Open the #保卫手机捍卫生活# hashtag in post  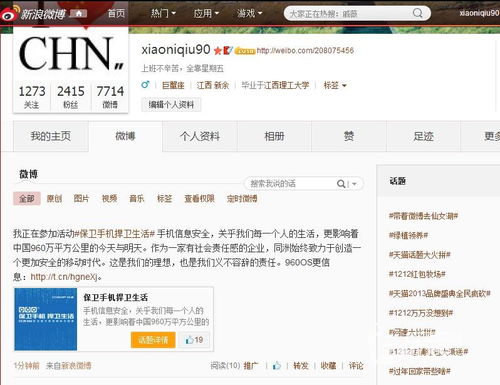click(115, 234)
